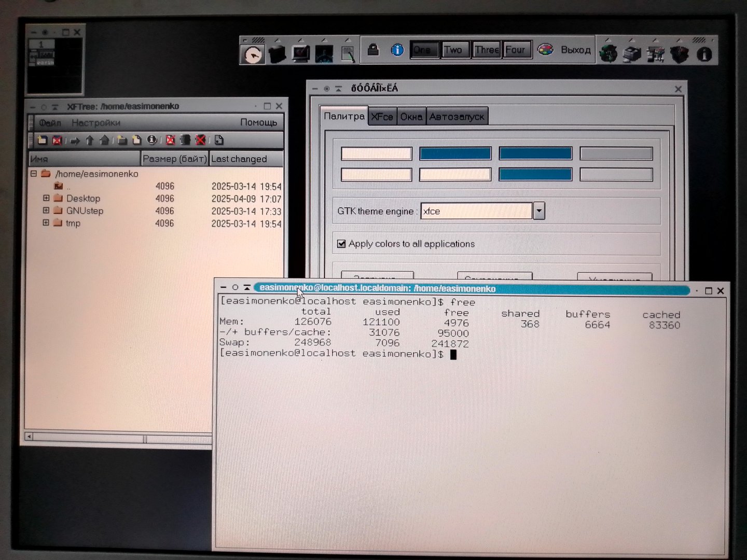
Task: Click the new folder icon in XFTree's toolbar
Action: [x=122, y=140]
